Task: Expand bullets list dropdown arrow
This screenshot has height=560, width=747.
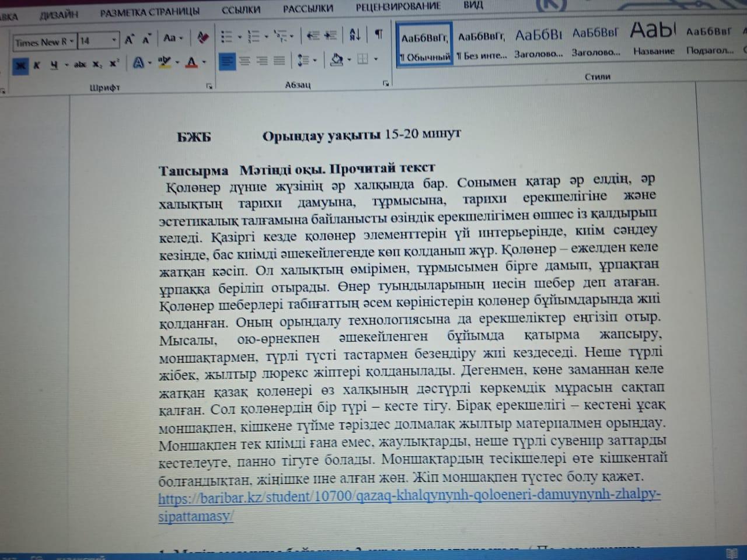Action: pyautogui.click(x=239, y=37)
